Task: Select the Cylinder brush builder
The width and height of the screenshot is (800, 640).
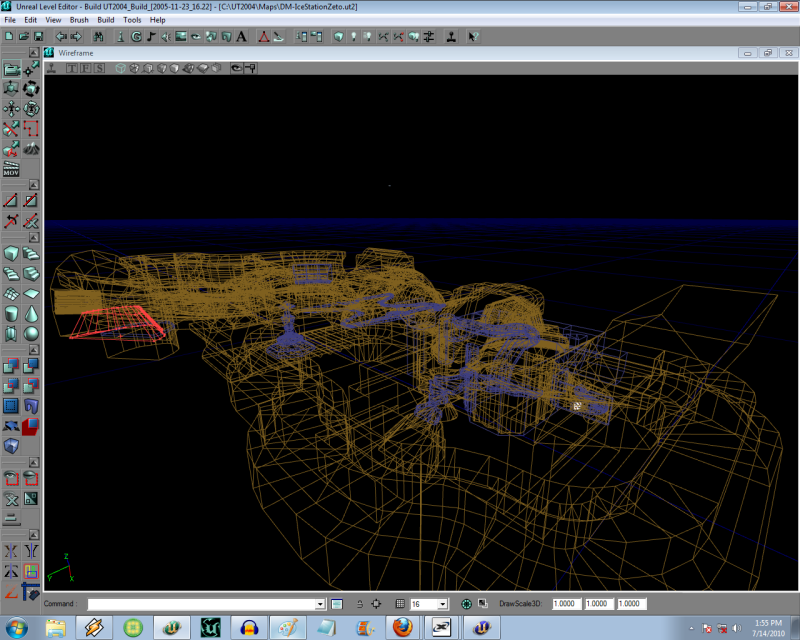Action: (11, 314)
